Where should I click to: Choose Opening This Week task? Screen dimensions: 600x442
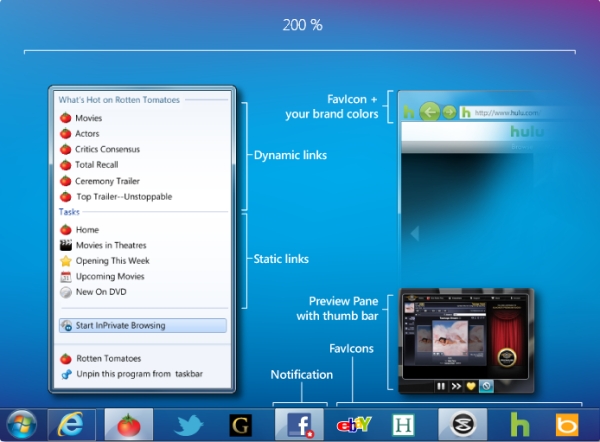(x=110, y=261)
